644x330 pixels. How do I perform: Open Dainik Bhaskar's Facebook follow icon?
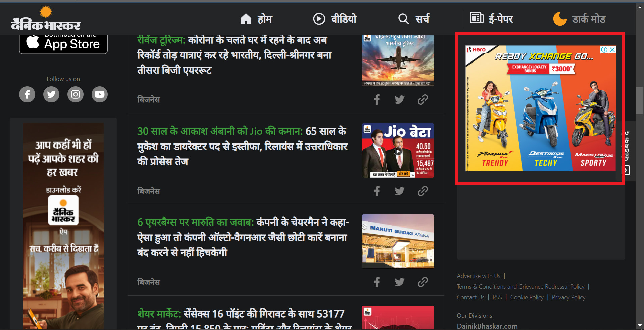click(27, 94)
